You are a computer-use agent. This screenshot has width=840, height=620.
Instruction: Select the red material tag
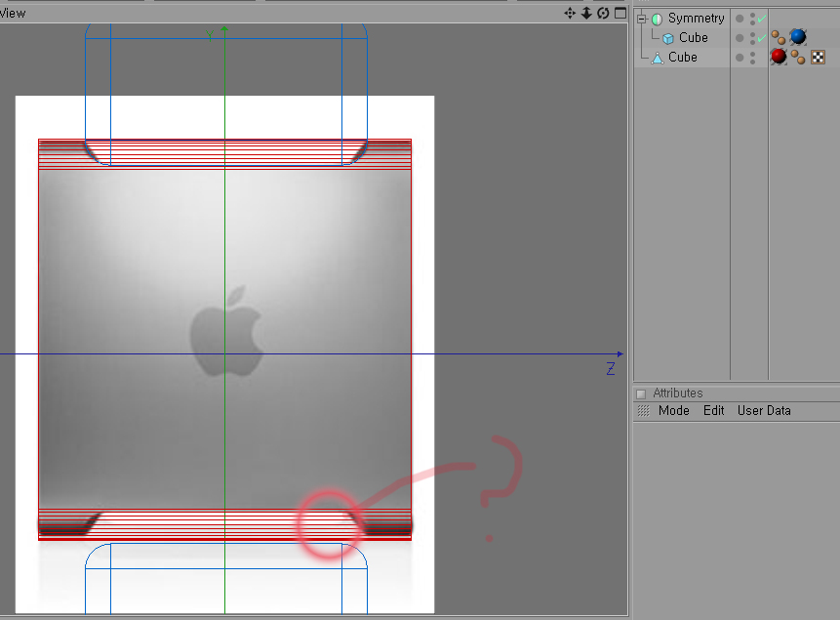pyautogui.click(x=779, y=57)
